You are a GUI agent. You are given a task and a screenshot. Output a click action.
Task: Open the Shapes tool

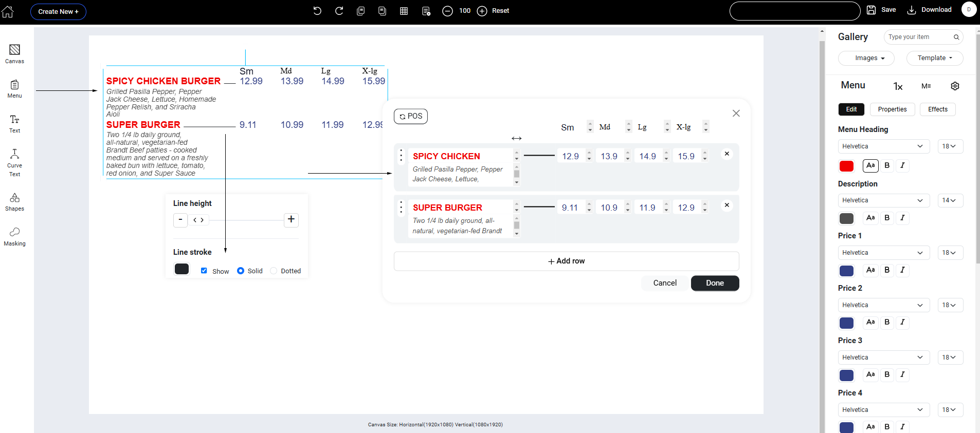click(14, 202)
